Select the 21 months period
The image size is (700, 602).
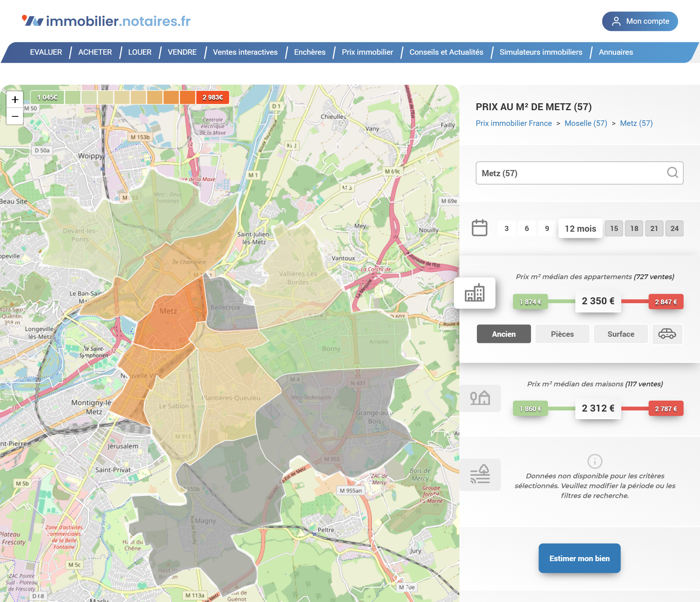coord(654,228)
